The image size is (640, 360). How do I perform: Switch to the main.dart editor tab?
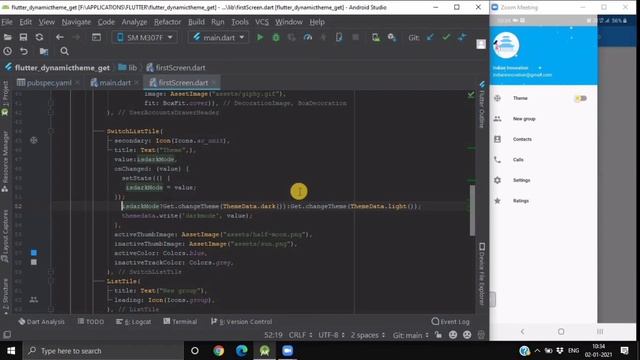[114, 83]
